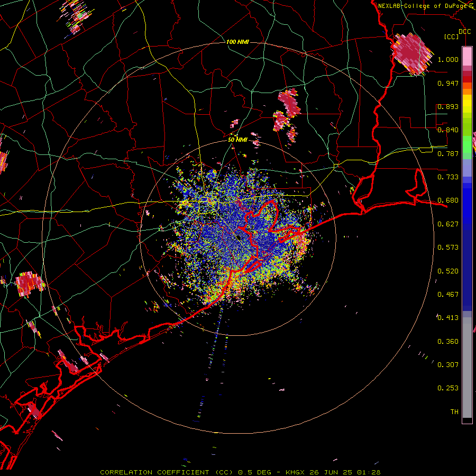Select the 0.307 scale value
476x476 pixels.
click(448, 365)
